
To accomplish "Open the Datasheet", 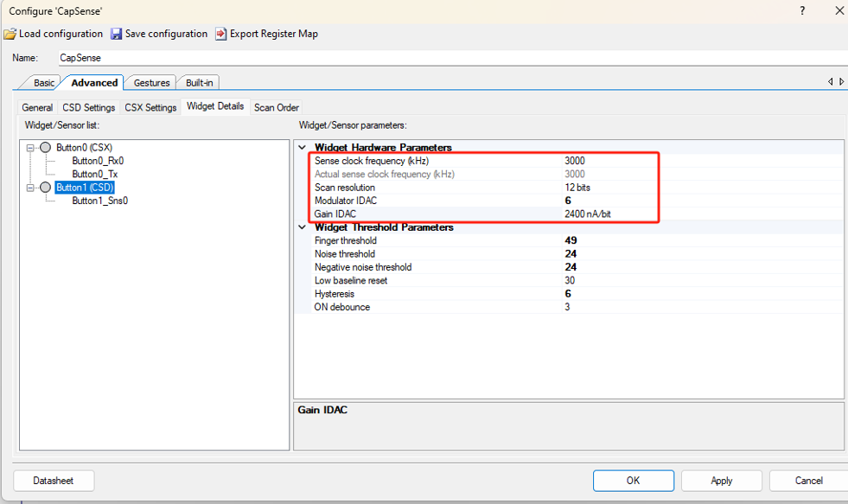I will tap(54, 481).
